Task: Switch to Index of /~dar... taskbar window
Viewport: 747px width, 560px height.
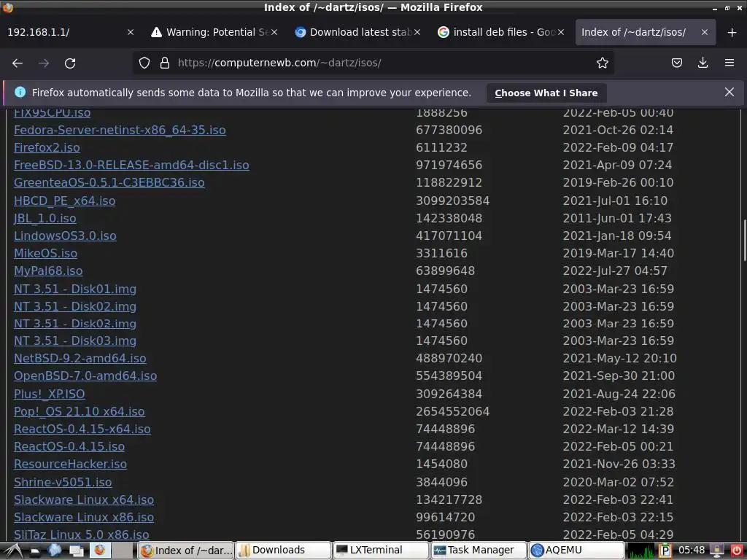Action: (x=186, y=551)
